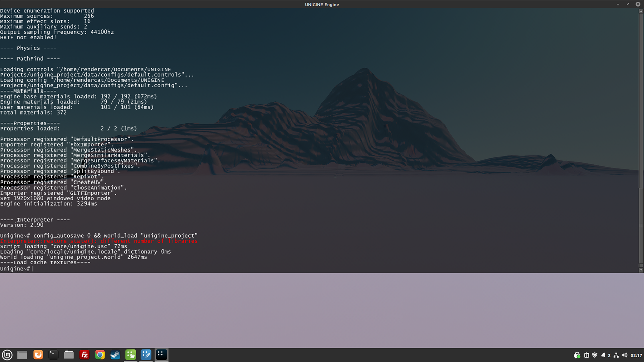Screen dimensions: 644x362
Task: Open the Linux Mint start menu
Action: pos(7,355)
